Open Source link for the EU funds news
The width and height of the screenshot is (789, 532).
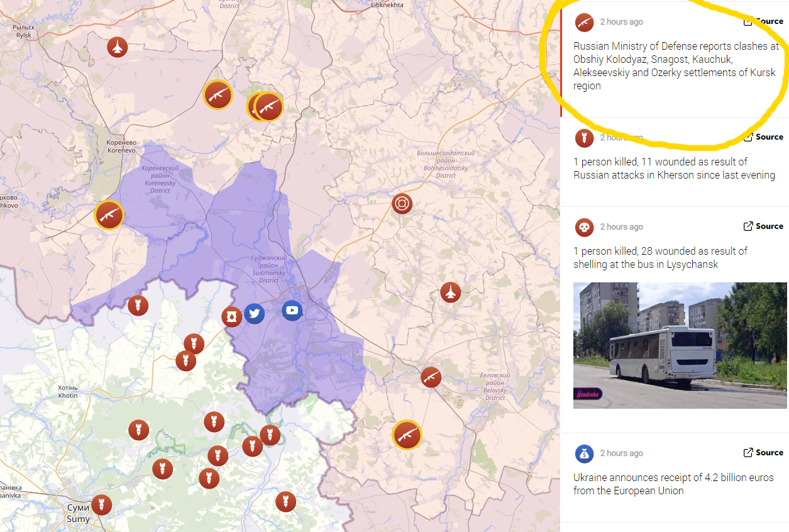(763, 453)
